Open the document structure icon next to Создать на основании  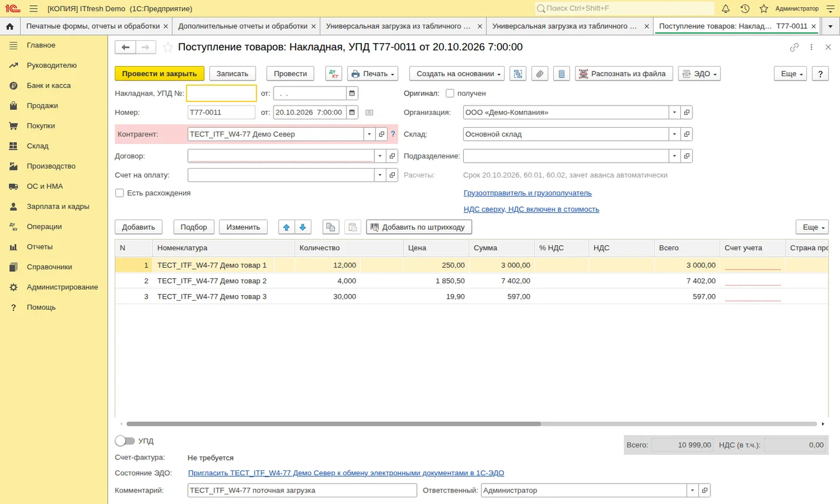[518, 73]
